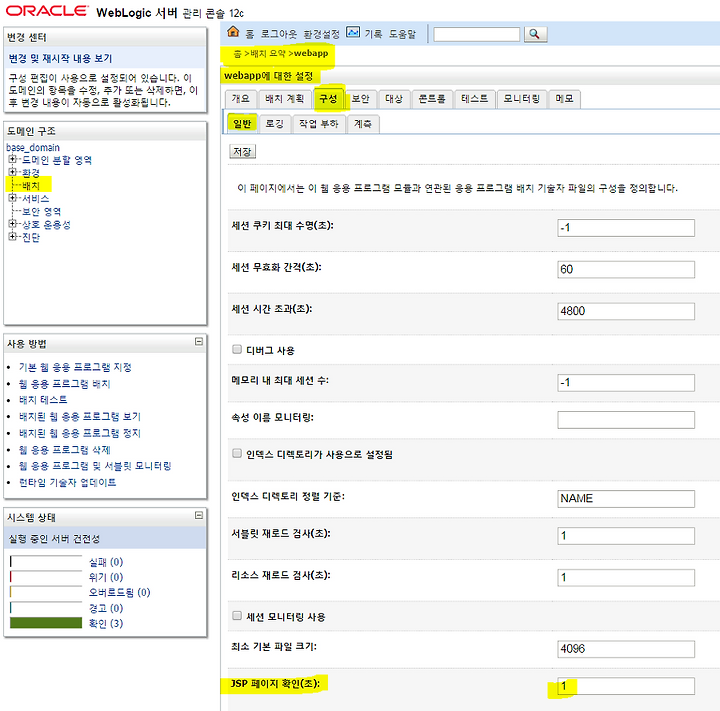Click 세션 시간 초과 field with 4800

[626, 311]
